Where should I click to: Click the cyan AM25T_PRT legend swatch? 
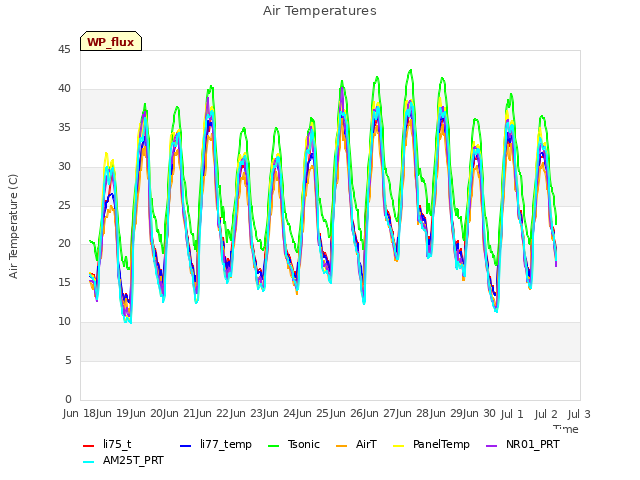(x=89, y=462)
